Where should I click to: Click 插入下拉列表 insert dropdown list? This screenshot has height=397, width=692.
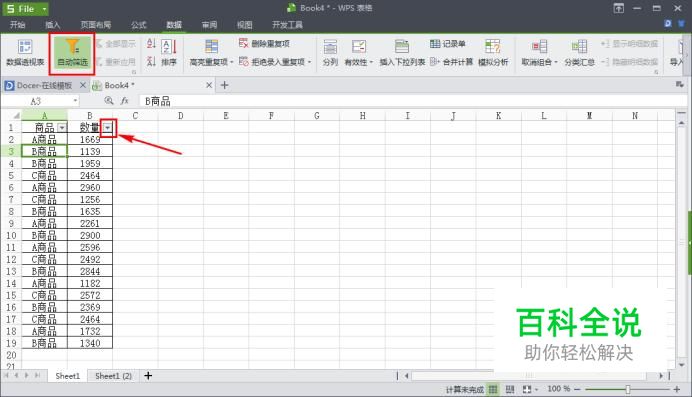[x=402, y=53]
